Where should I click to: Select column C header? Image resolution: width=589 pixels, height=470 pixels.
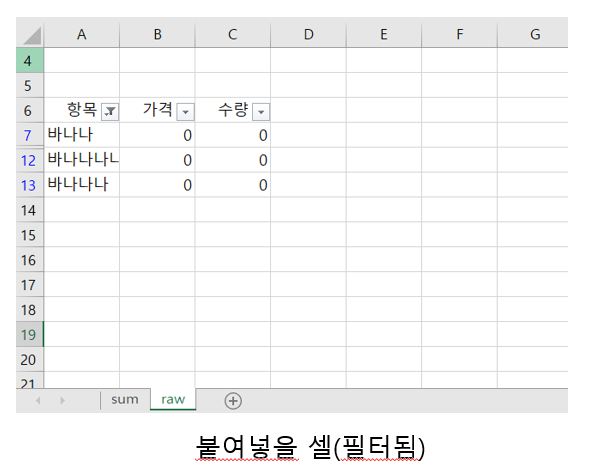tap(233, 35)
